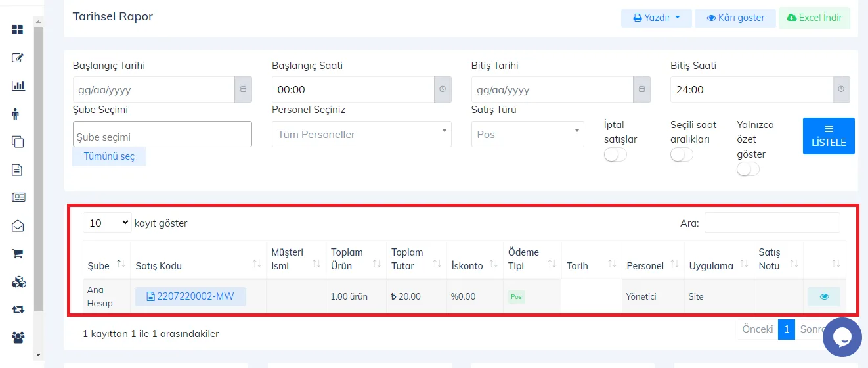
Task: Toggle the İptal satışlar switch
Action: (615, 155)
